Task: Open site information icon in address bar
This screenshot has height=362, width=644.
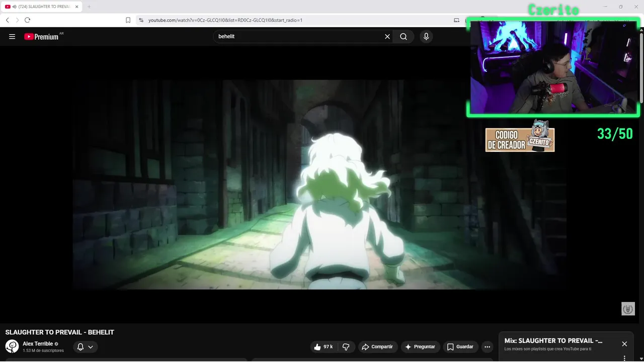Action: tap(141, 20)
